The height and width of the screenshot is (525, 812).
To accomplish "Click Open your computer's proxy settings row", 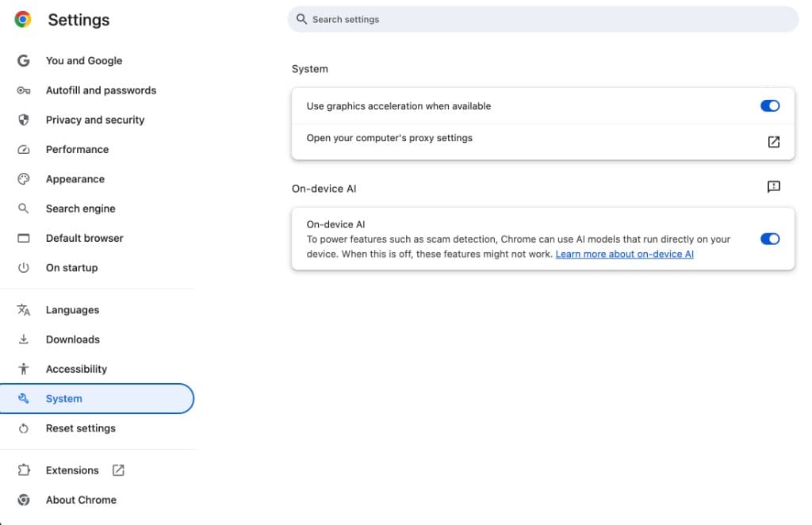I will 542,141.
